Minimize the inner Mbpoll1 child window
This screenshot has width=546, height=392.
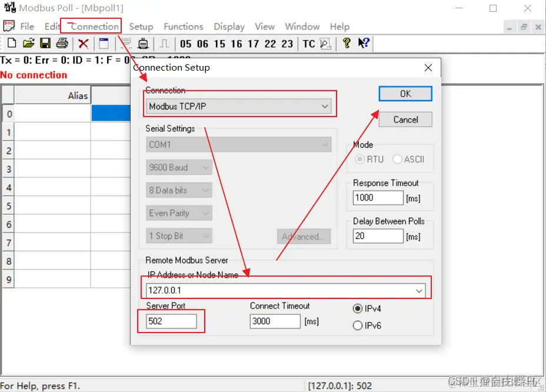(x=509, y=27)
